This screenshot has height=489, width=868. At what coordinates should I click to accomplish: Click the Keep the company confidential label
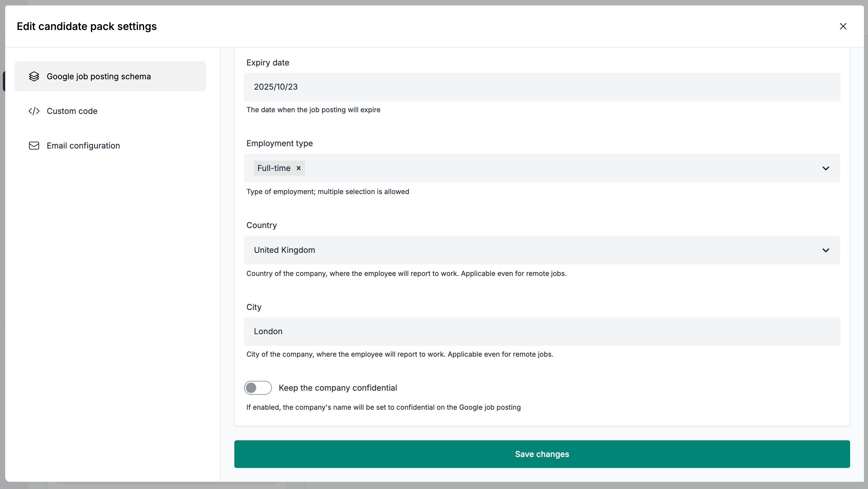click(x=338, y=388)
